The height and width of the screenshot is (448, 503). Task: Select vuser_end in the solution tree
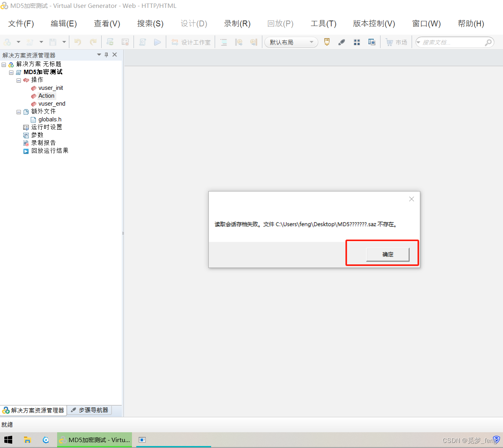52,104
